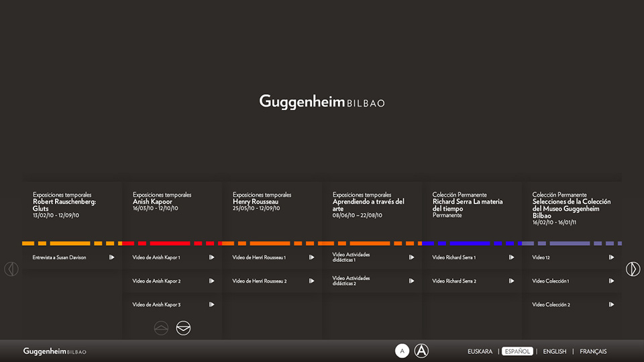Image resolution: width=644 pixels, height=362 pixels.
Task: Go to previous exhibitions with left arrow
Action: (x=11, y=269)
